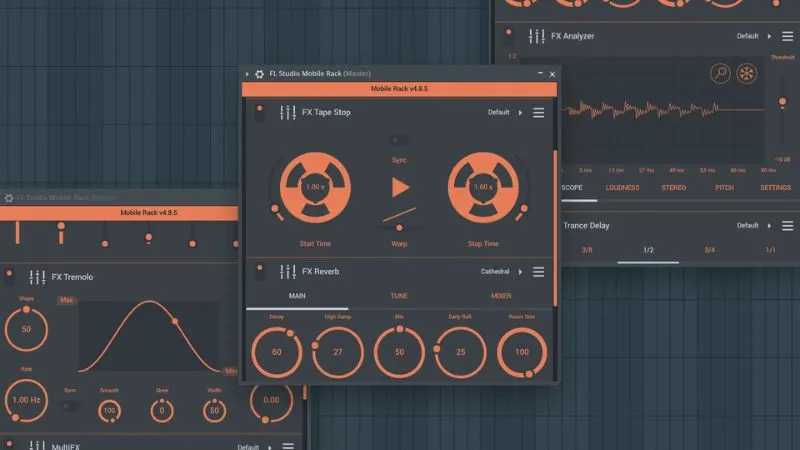Switch to the LOUDNESS tab in FX Analyzer
Viewport: 800px width, 450px height.
pos(622,188)
